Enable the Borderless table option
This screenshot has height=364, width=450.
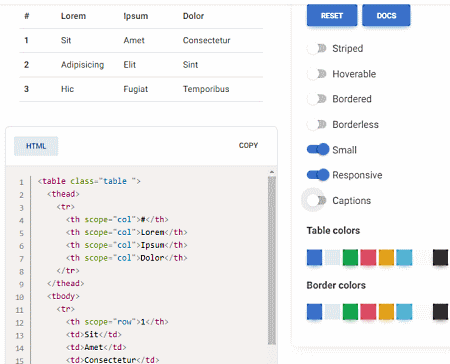pos(316,124)
